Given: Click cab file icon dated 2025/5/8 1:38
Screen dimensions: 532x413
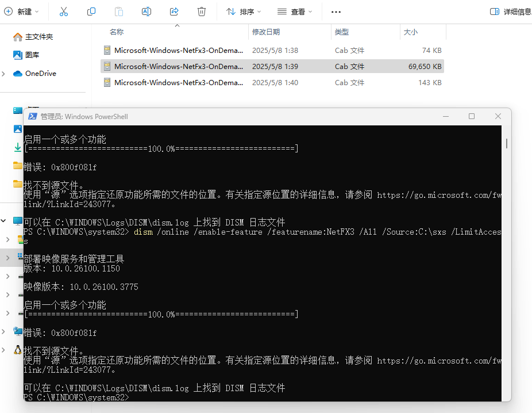Looking at the screenshot, I should click(107, 50).
